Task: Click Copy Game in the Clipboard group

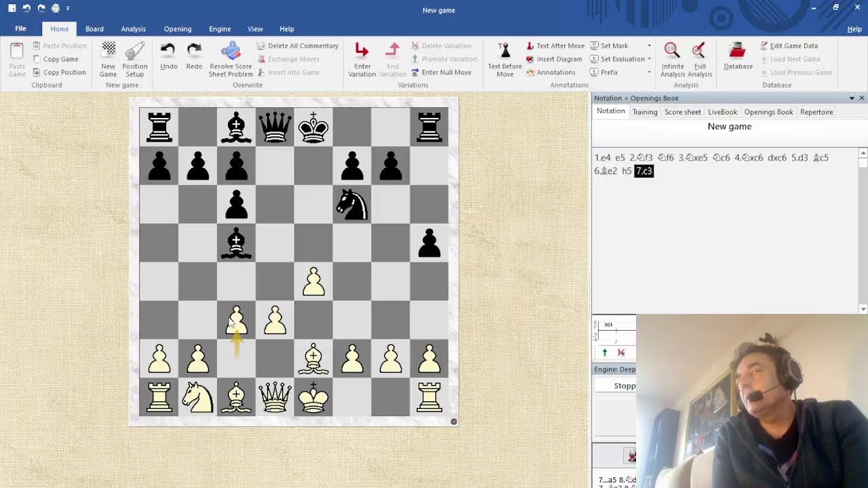Action: [55, 59]
